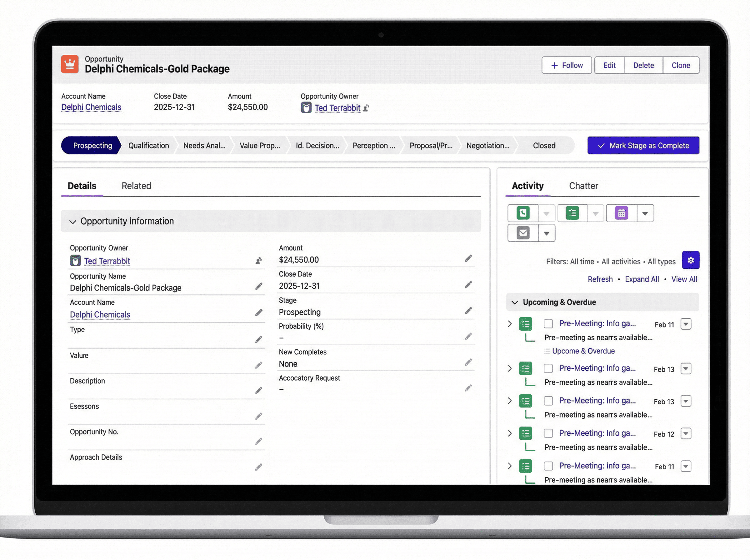The width and height of the screenshot is (750, 560).
Task: Click pencil icon to edit Amount
Action: (468, 259)
